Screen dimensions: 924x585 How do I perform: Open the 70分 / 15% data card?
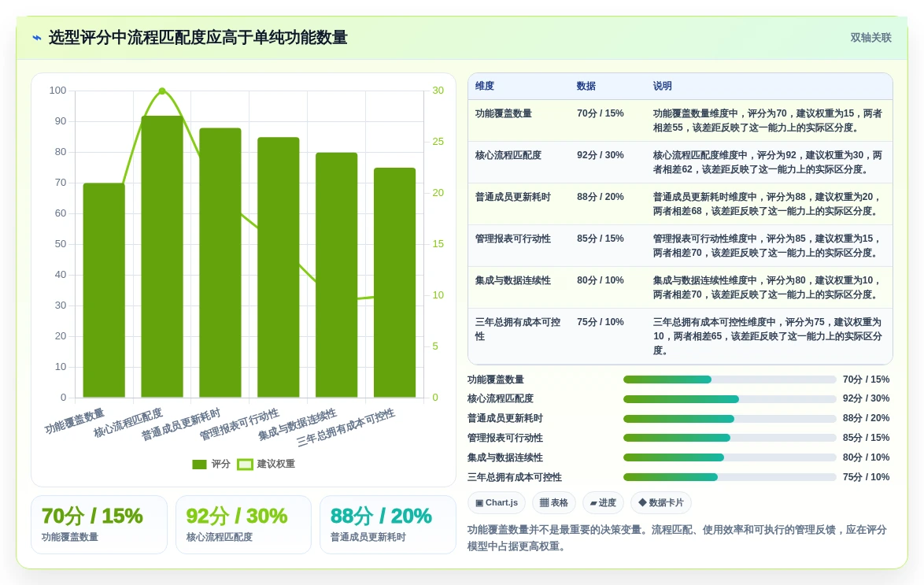99,525
